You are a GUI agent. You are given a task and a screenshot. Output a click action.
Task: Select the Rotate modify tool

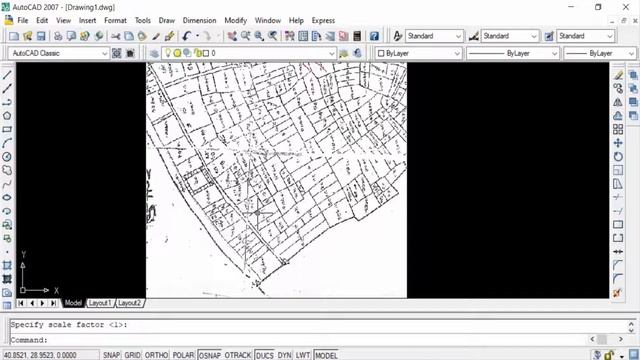pyautogui.click(x=618, y=157)
